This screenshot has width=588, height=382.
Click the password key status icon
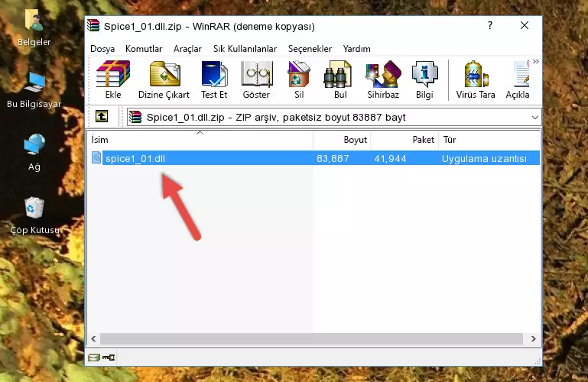[x=109, y=358]
